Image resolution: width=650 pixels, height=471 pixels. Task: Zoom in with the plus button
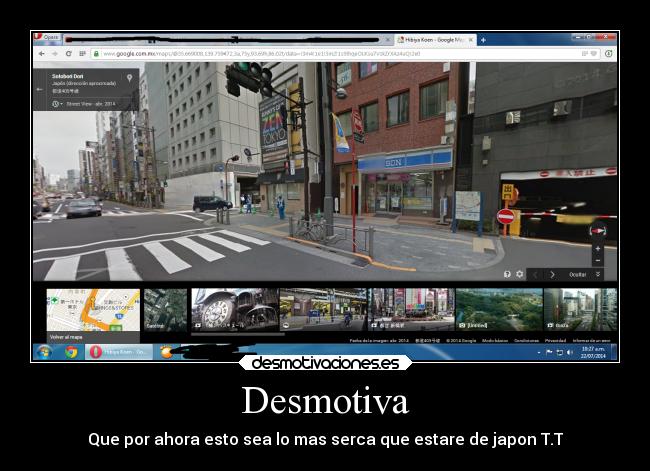598,248
